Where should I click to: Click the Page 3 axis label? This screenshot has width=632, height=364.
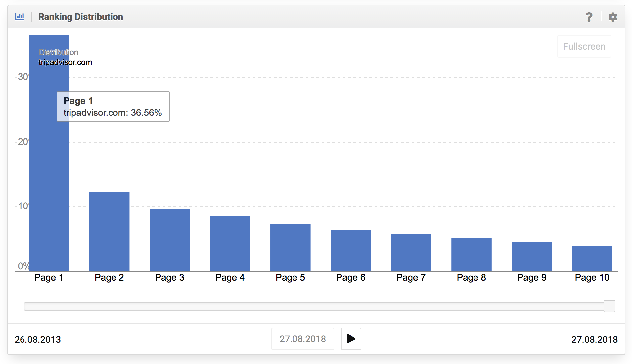pos(170,277)
